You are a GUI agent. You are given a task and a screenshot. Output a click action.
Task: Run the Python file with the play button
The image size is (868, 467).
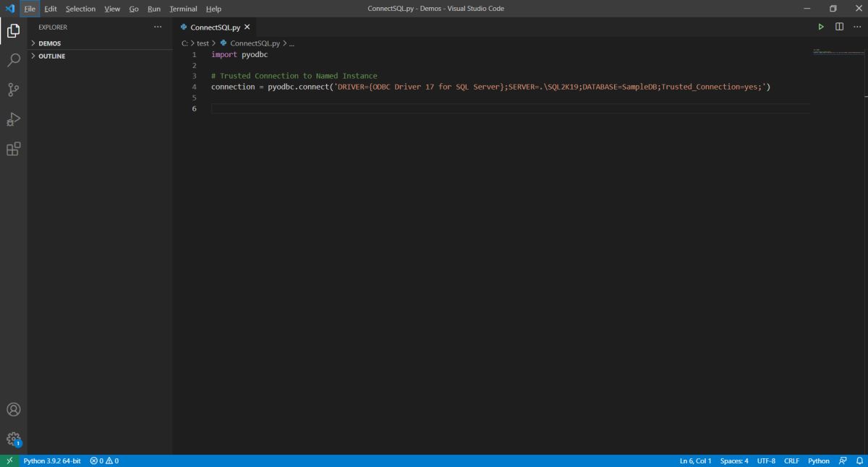(820, 26)
